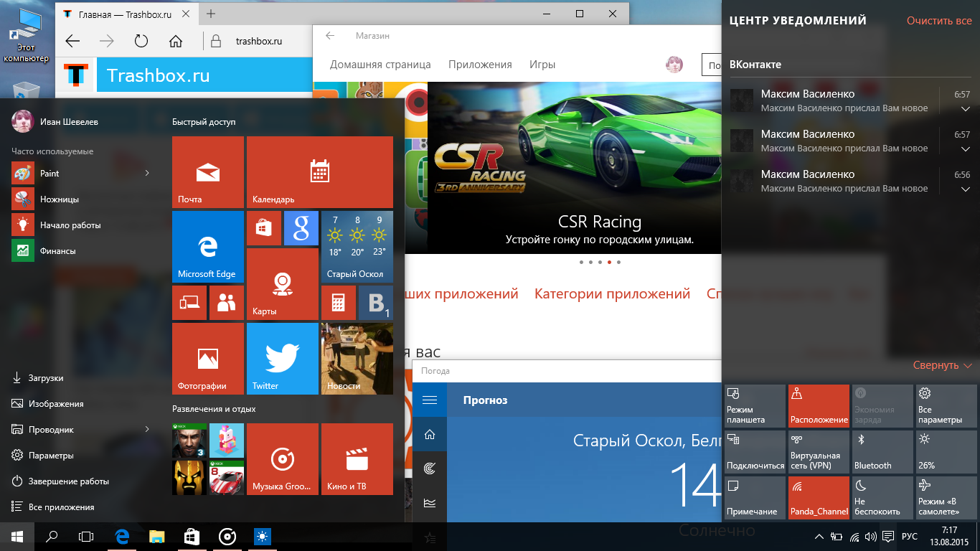The image size is (980, 551).
Task: Open Groove Music taskbar icon
Action: pyautogui.click(x=227, y=536)
